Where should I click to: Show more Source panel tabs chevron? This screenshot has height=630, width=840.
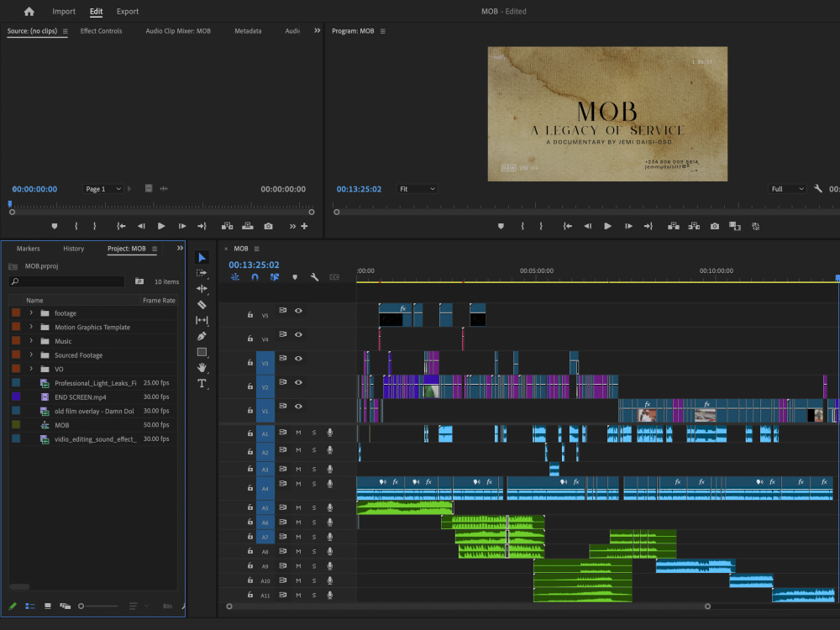point(318,30)
